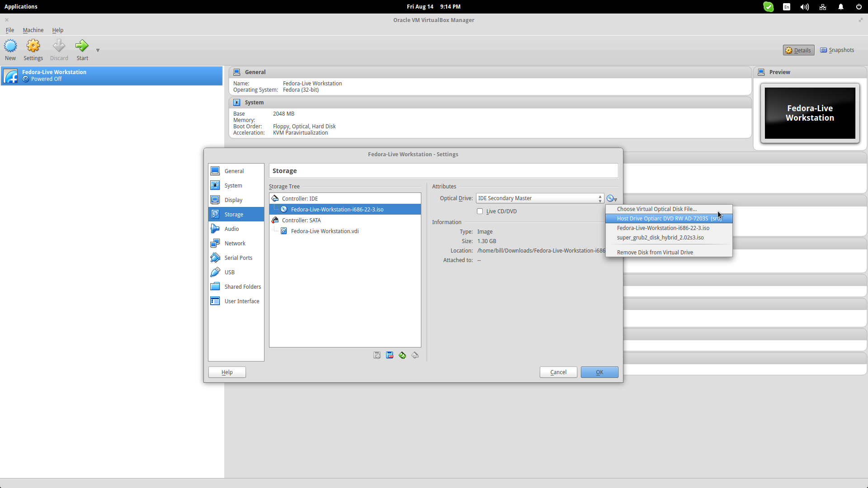Confirm settings with OK button

[x=599, y=372]
